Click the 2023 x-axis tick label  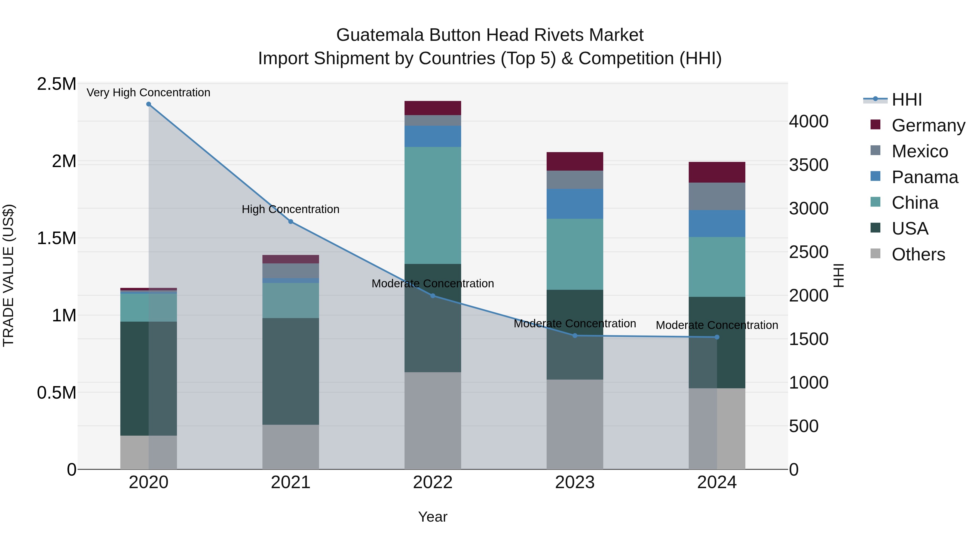pyautogui.click(x=575, y=482)
